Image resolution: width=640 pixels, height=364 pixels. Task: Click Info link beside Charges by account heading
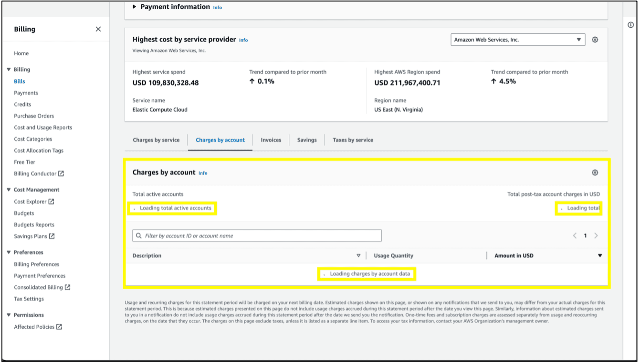tap(203, 173)
